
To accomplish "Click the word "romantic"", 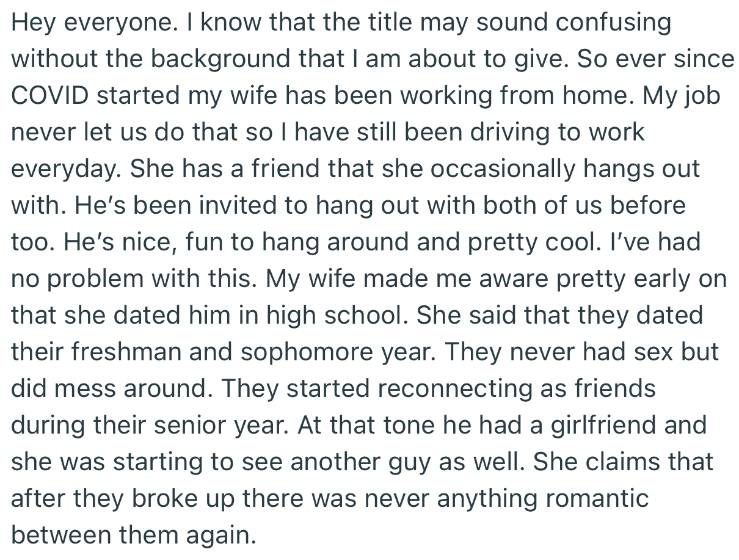I will (x=596, y=499).
